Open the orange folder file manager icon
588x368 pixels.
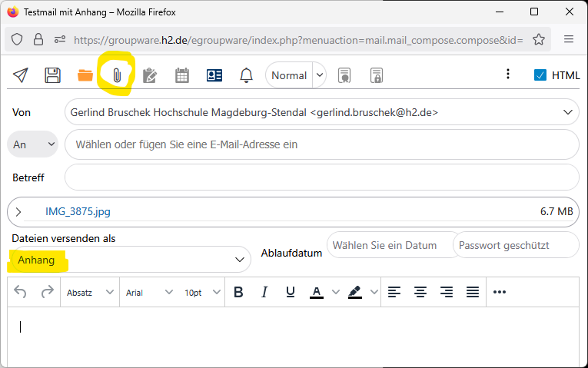(x=85, y=75)
